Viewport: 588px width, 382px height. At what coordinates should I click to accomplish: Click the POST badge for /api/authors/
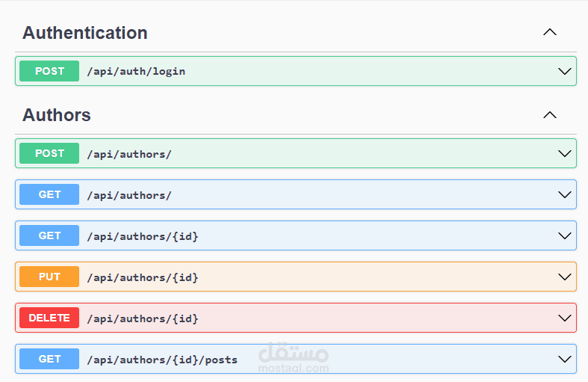click(x=49, y=153)
